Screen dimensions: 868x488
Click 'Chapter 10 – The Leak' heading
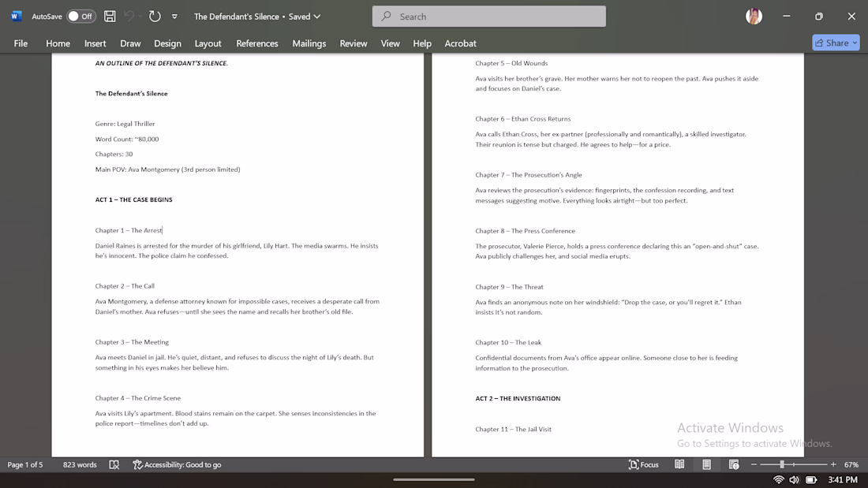point(508,342)
